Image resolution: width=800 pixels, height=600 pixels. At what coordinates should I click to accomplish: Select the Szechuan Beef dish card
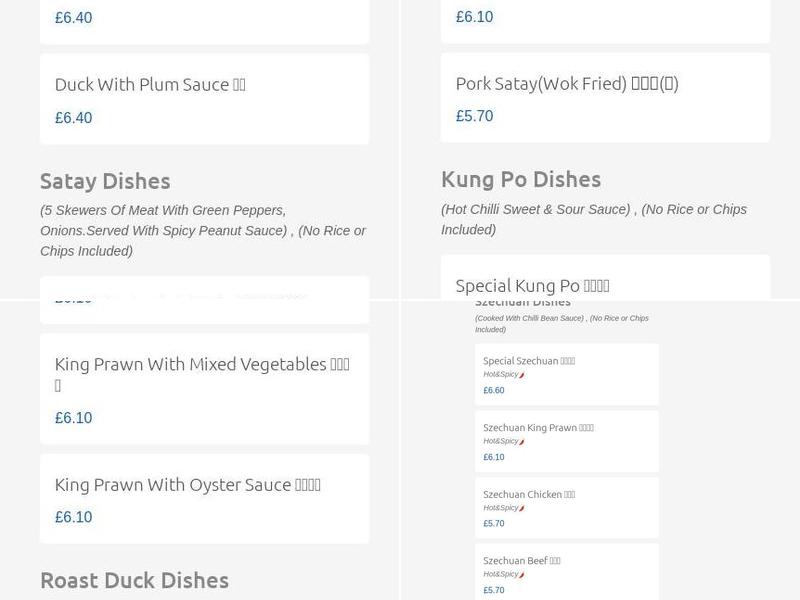tap(566, 573)
